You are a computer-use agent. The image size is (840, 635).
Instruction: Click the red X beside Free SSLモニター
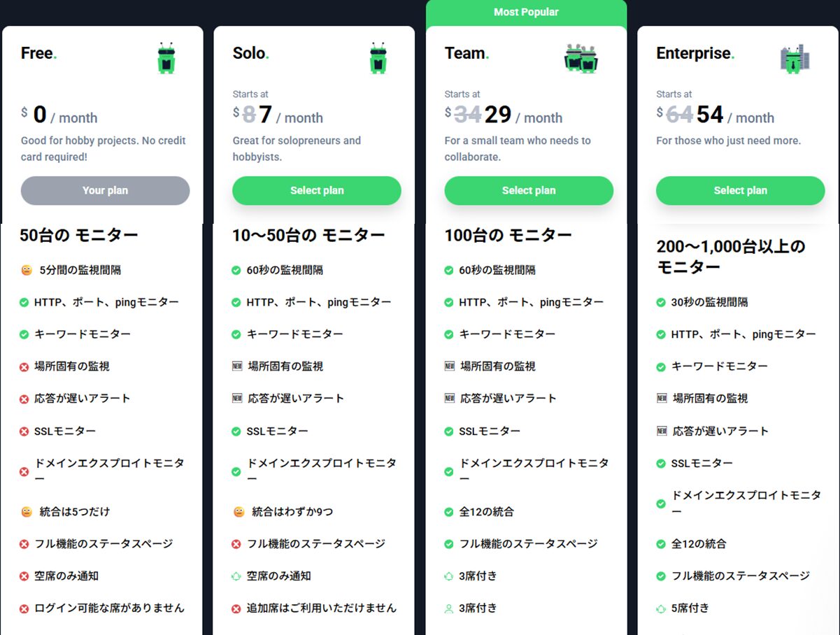pos(24,431)
